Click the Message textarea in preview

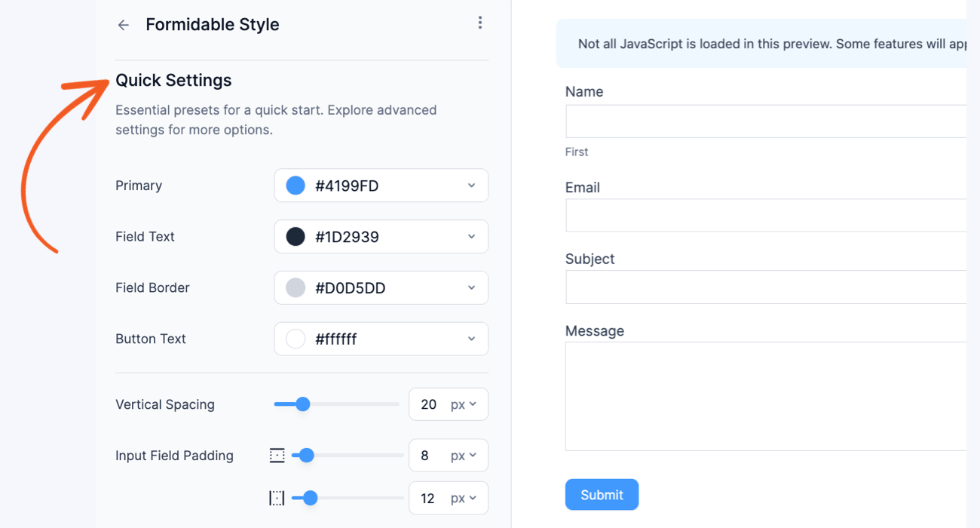point(766,397)
